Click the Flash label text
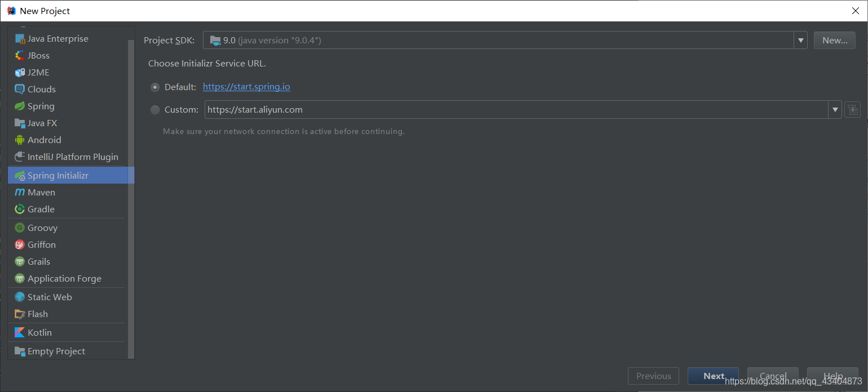 (38, 314)
